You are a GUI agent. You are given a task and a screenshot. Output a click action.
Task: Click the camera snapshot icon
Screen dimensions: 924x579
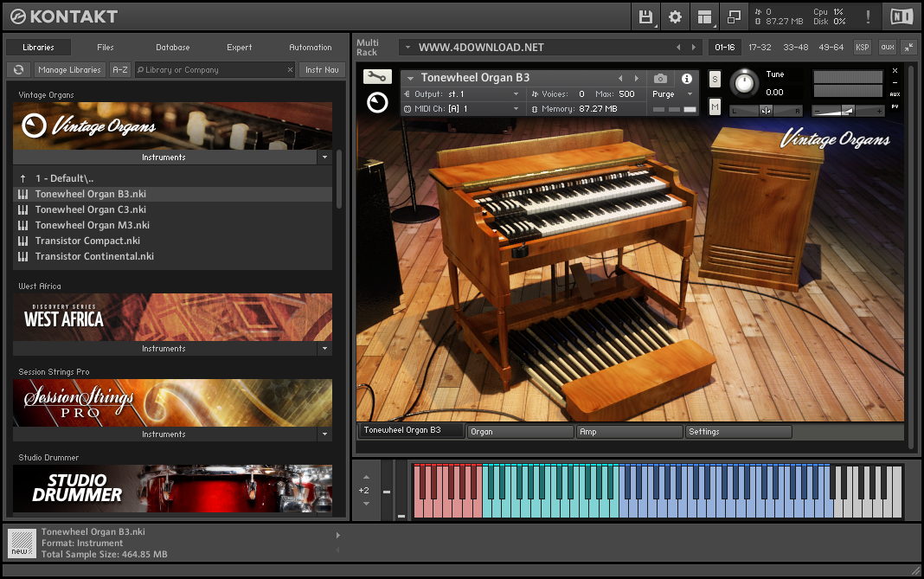point(660,78)
